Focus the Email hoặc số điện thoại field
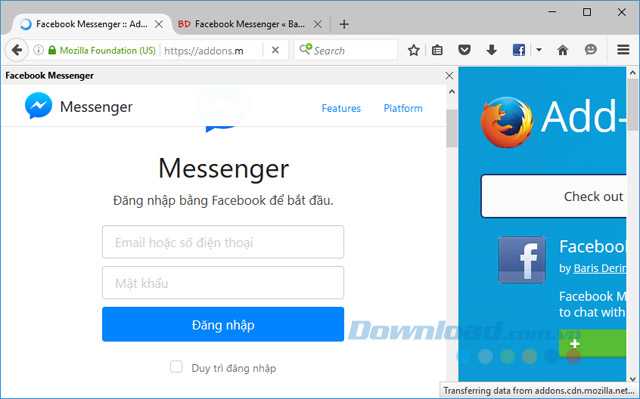 [x=223, y=242]
